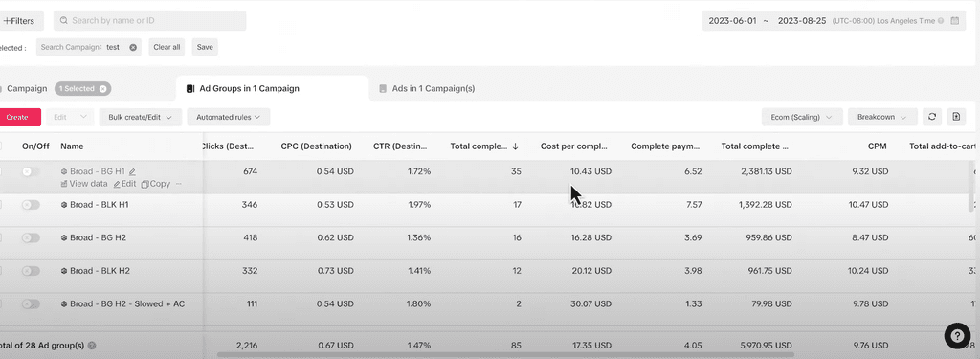Toggle Broad - BG H2 - Slowed + AC switch

[x=31, y=304]
